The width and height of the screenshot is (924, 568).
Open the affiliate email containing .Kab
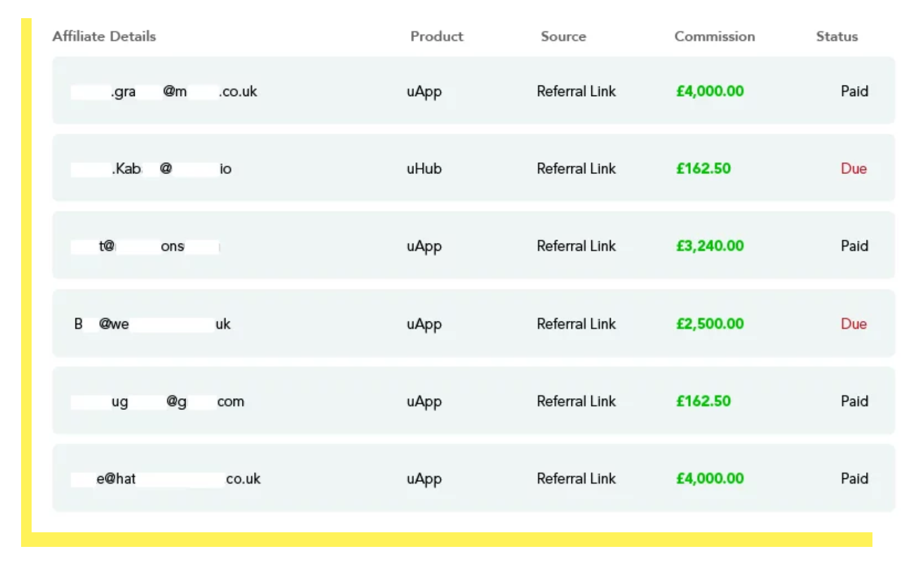coord(151,169)
